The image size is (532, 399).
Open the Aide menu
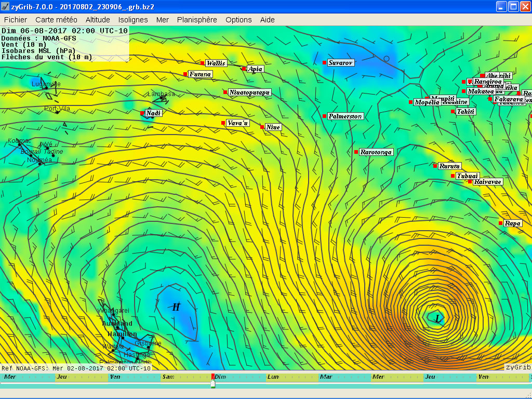click(268, 20)
